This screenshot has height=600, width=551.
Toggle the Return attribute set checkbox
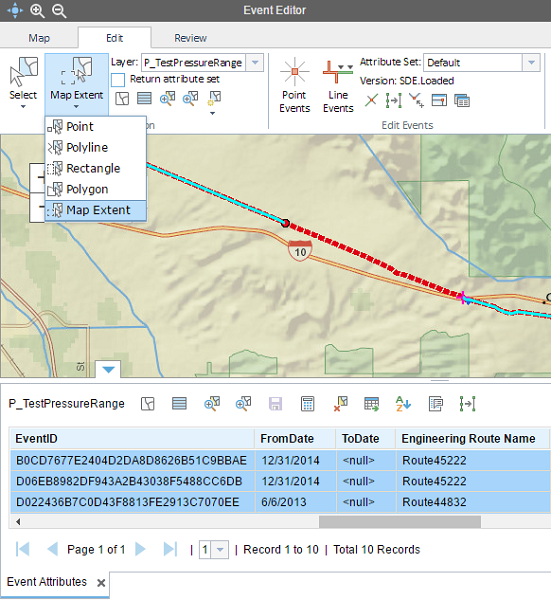(x=118, y=80)
